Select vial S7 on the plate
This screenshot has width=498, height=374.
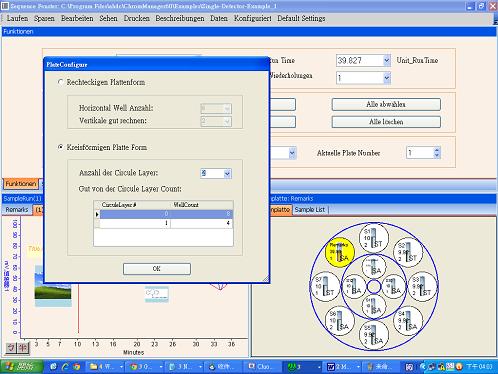point(325,286)
